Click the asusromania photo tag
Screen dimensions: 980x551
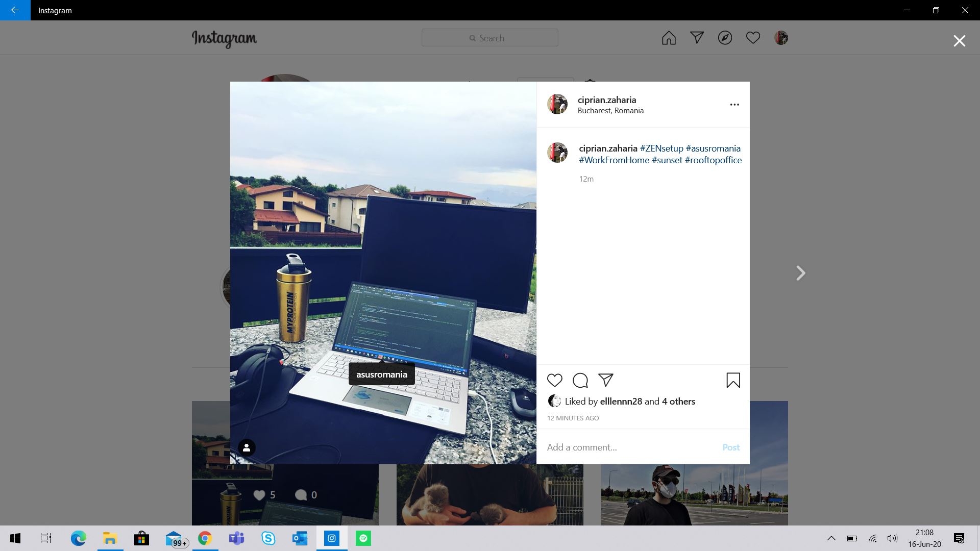pos(382,374)
